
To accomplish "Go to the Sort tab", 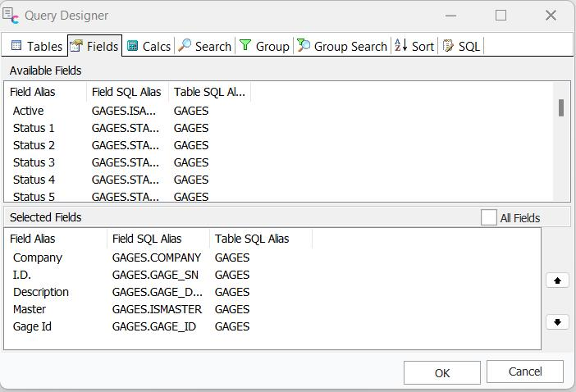I will (414, 46).
